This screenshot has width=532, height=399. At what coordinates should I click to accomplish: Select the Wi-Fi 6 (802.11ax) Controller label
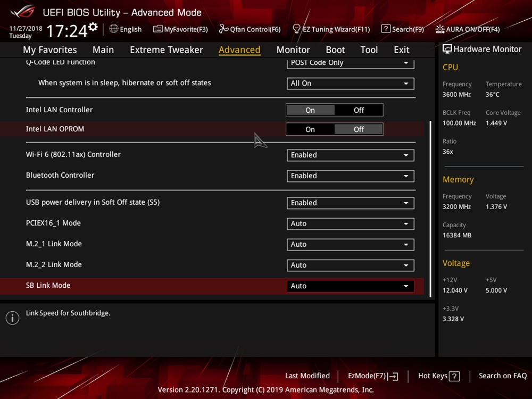73,155
